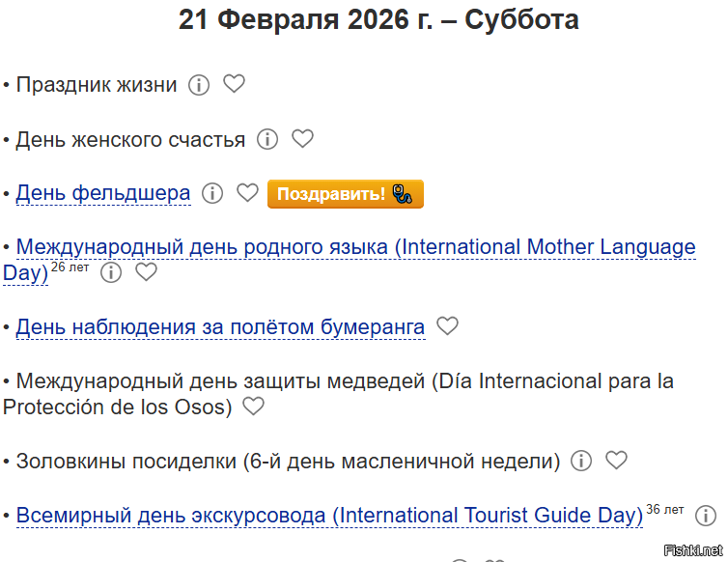
Task: Open День наблюдения за полётом бумеранга link
Action: [220, 326]
